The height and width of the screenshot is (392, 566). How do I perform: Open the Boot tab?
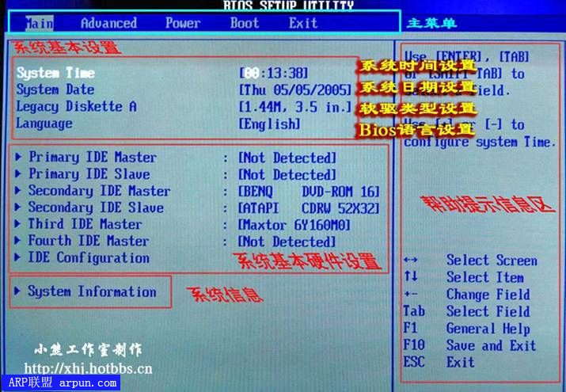click(245, 24)
